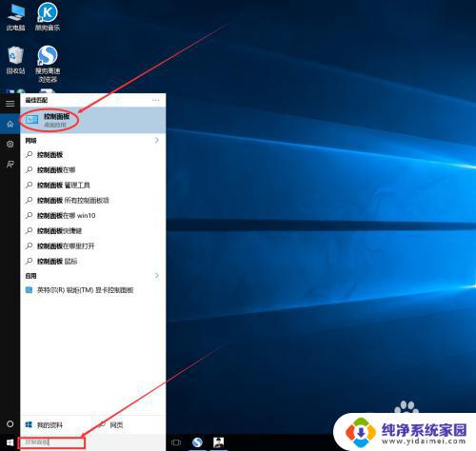Screen dimensions: 476x451
Task: Click the Intel graphics app result icon
Action: coord(29,289)
